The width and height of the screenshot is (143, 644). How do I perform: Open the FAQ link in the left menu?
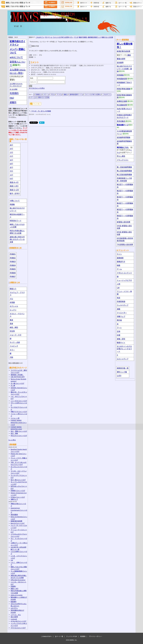point(12,98)
